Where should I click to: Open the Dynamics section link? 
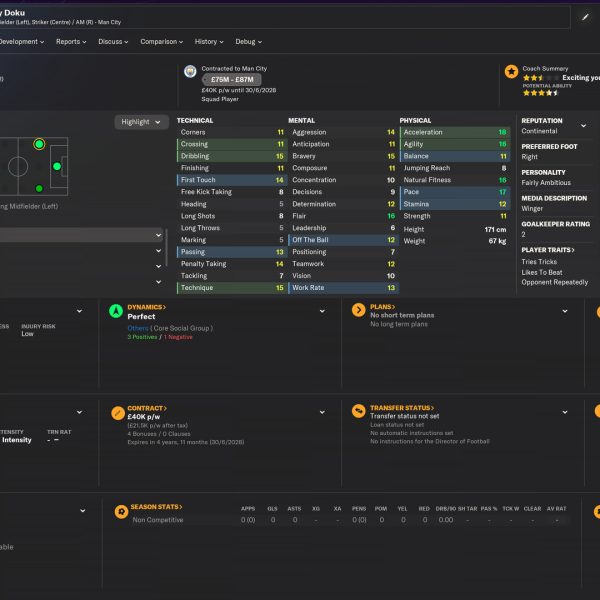pos(147,307)
